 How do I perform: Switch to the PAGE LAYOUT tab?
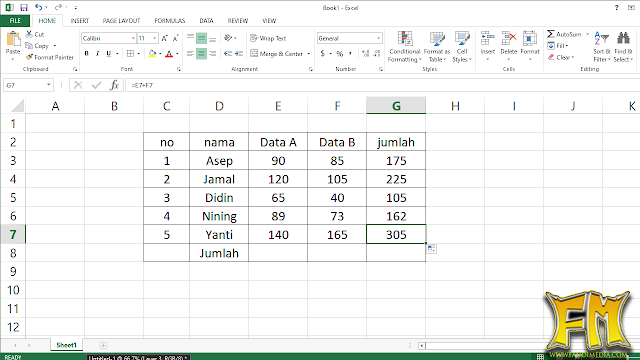pos(121,20)
